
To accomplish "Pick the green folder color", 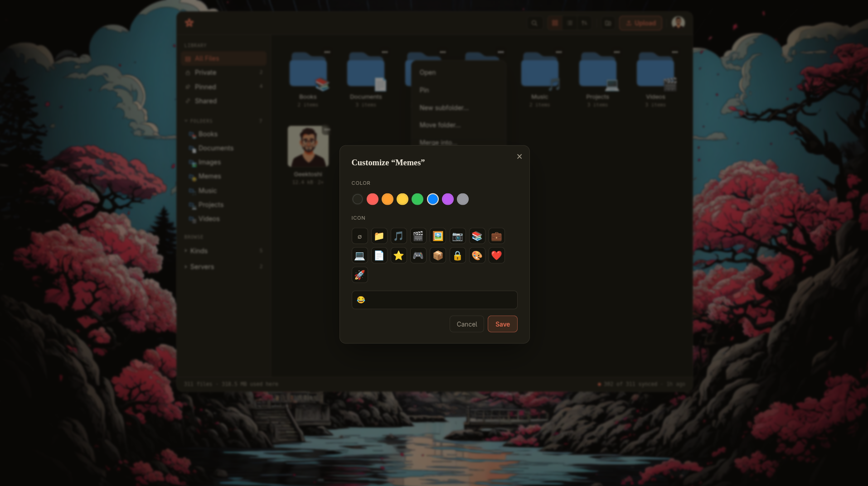I will [x=417, y=199].
